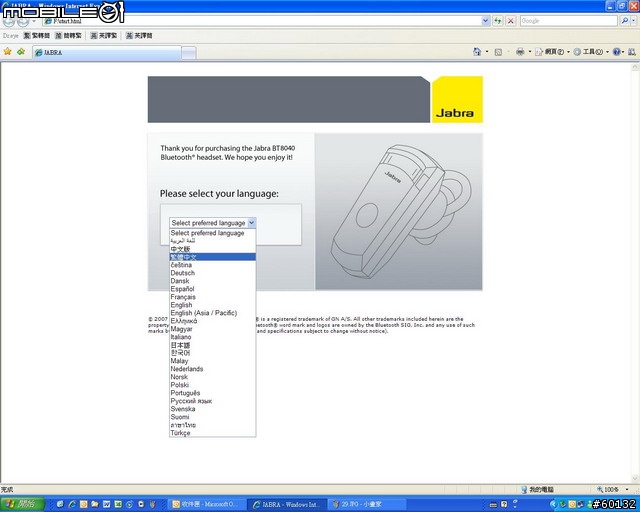Click the Favorites star icon

click(7, 51)
